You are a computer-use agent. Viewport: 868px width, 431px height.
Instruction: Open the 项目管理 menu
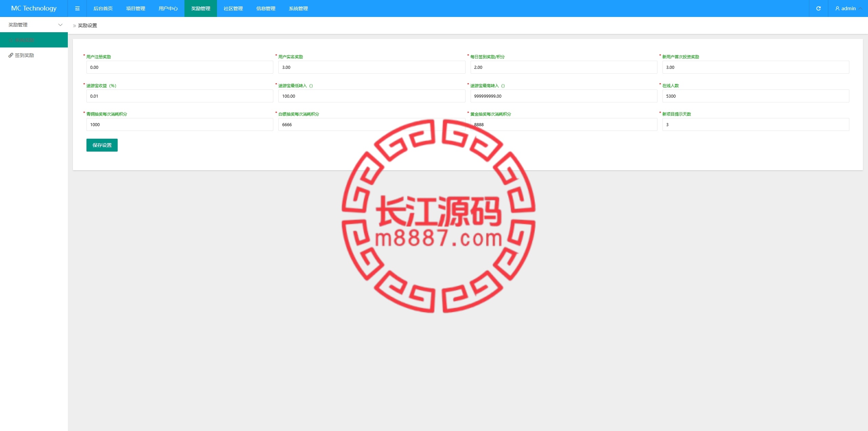pos(136,8)
